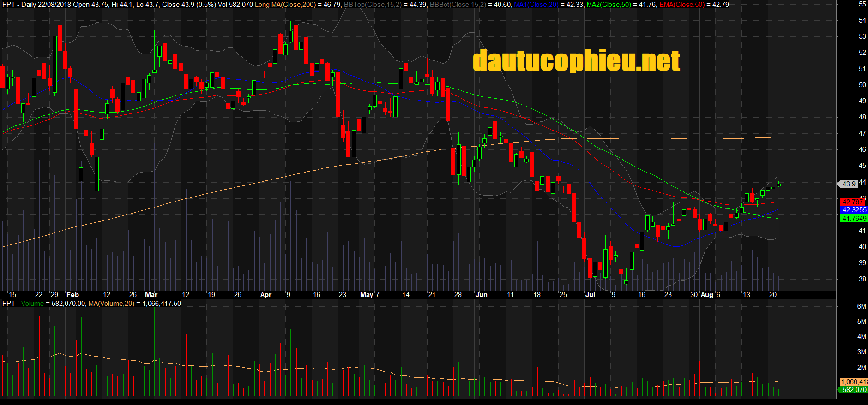Select the Long MA(Close,200) legend label

tap(285, 5)
